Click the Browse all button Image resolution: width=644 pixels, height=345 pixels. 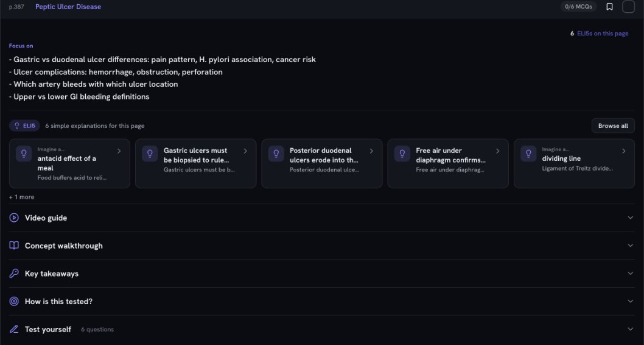click(613, 126)
